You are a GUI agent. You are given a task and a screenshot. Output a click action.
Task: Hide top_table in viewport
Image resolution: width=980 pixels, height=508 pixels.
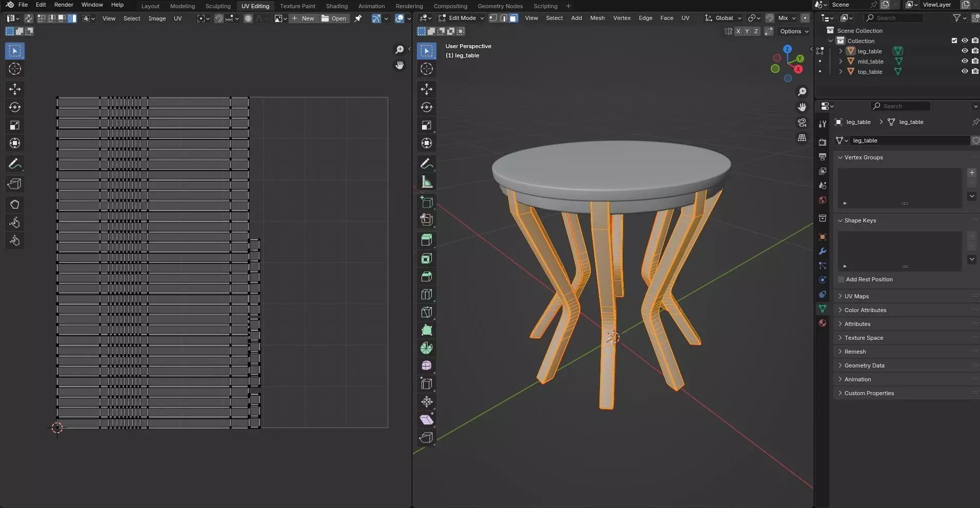[964, 71]
